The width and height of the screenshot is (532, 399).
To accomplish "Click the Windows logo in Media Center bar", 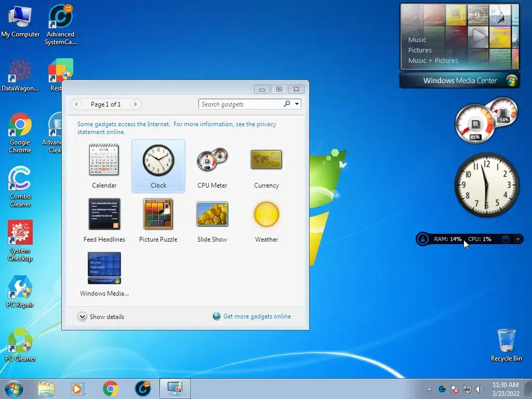I will (511, 81).
